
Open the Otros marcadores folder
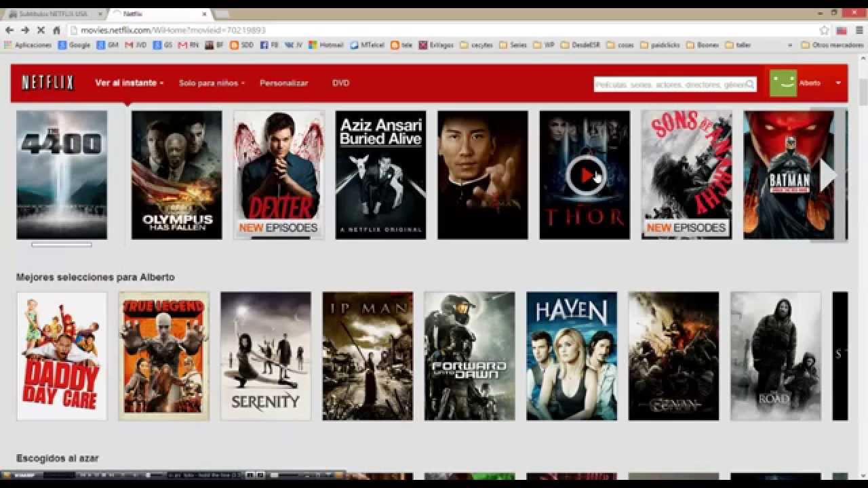(833, 45)
